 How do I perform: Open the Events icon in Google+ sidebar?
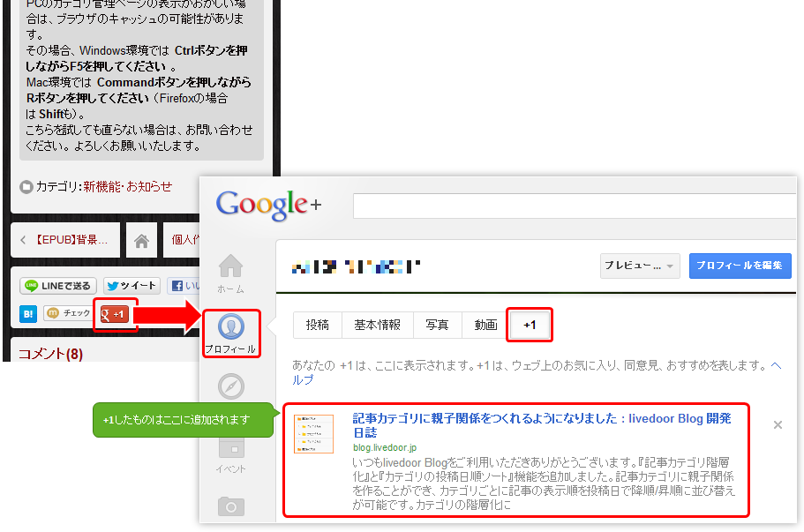(231, 455)
